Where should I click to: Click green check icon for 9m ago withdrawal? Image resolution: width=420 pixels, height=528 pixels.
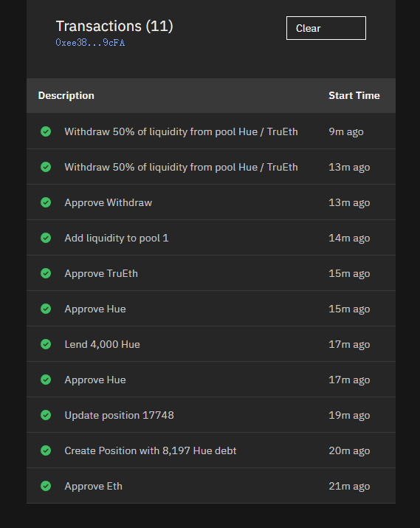click(x=46, y=131)
